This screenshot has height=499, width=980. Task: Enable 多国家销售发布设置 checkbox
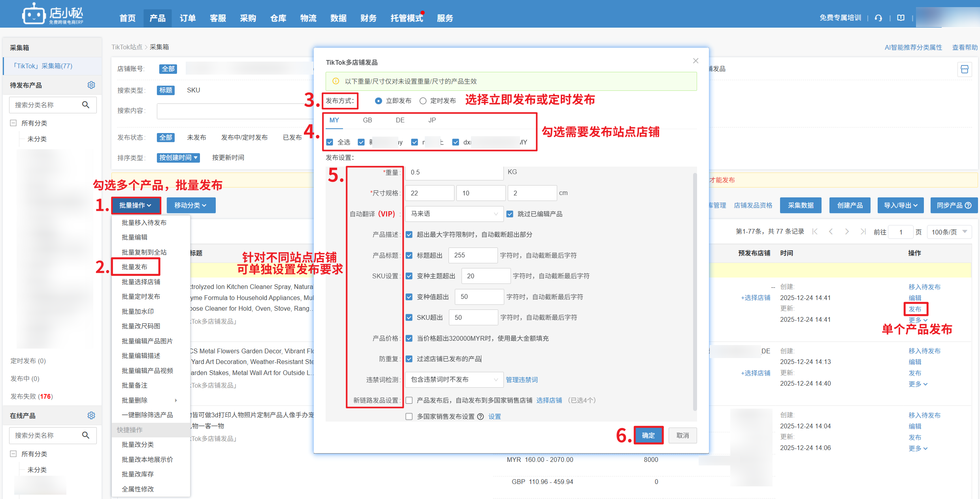point(409,416)
